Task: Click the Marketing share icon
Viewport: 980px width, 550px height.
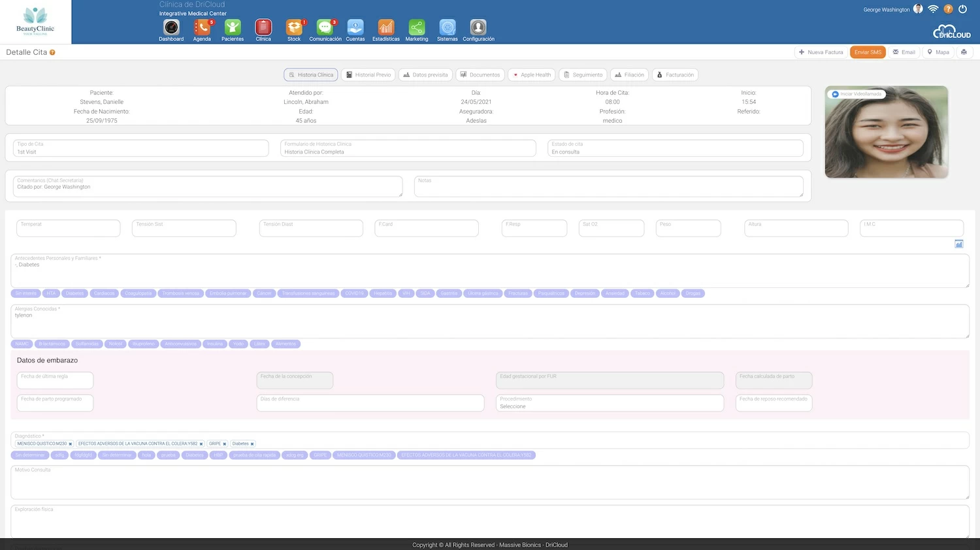Action: point(417,27)
